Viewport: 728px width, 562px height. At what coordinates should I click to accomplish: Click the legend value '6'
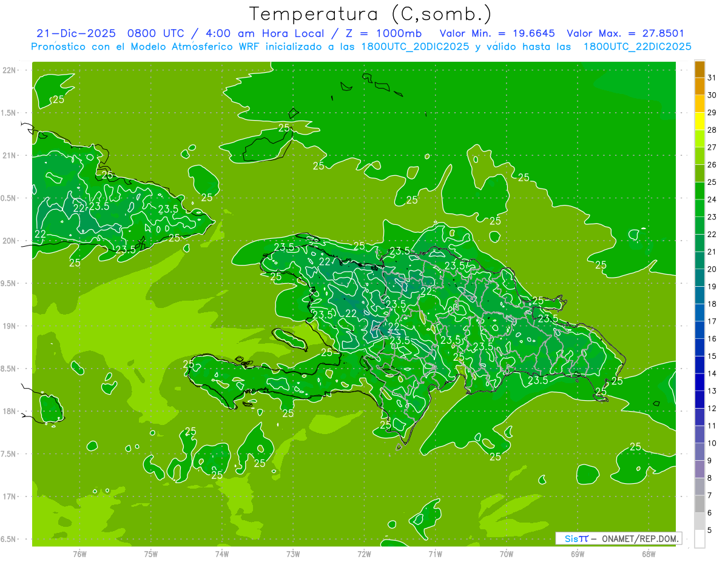pos(710,513)
